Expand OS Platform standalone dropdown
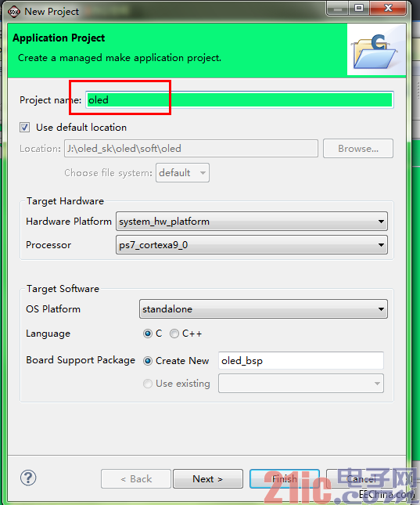Image resolution: width=420 pixels, height=505 pixels. pyautogui.click(x=264, y=308)
